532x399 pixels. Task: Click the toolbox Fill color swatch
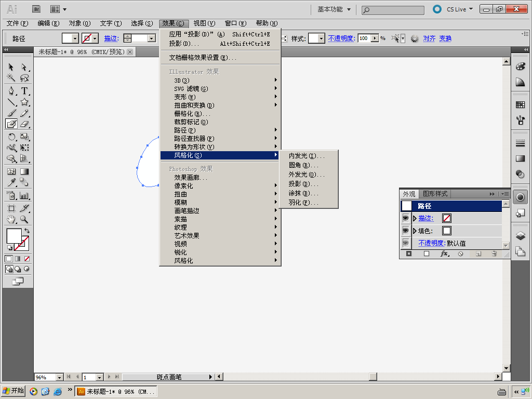[x=14, y=236]
